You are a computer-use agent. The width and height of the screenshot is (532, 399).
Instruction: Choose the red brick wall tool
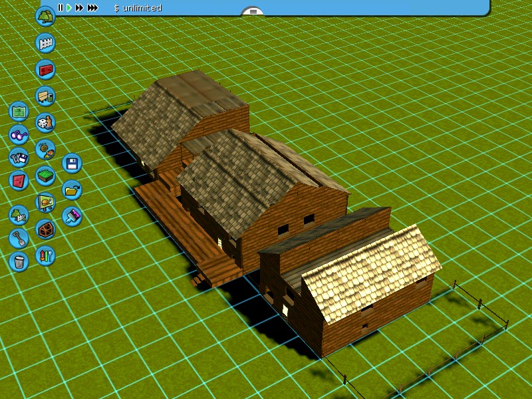coord(45,69)
